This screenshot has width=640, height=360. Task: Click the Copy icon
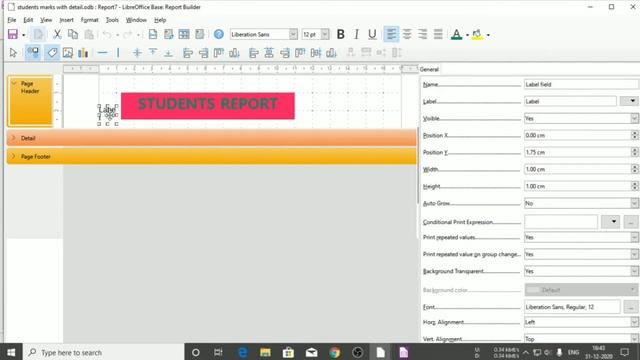coord(73,34)
